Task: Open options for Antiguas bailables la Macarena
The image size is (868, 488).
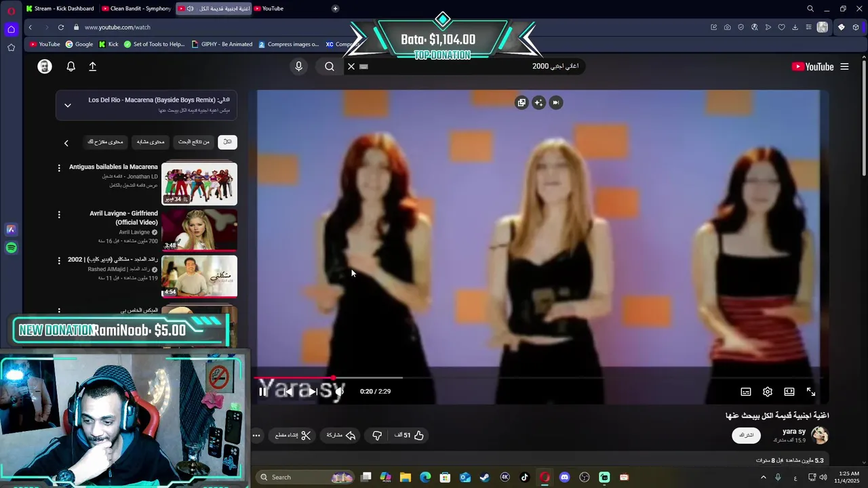Action: point(59,167)
